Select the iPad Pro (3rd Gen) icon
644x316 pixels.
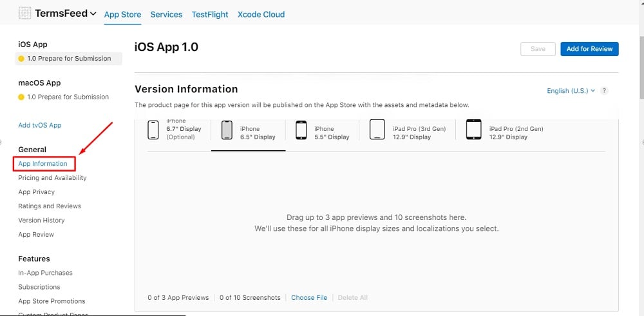(377, 130)
